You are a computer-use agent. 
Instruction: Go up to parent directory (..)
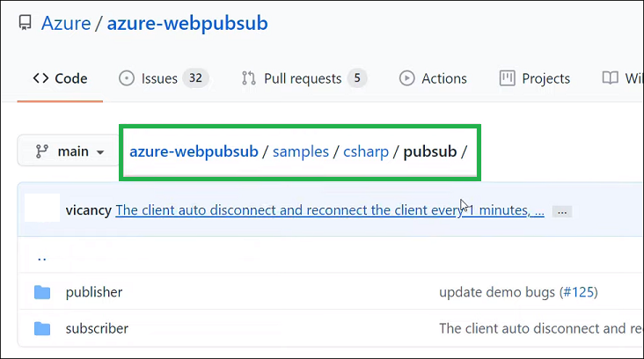click(x=41, y=259)
